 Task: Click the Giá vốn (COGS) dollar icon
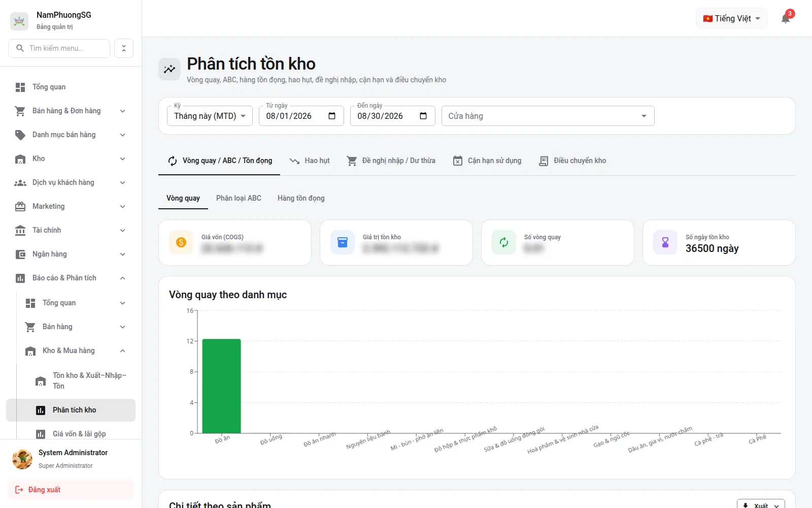click(181, 242)
